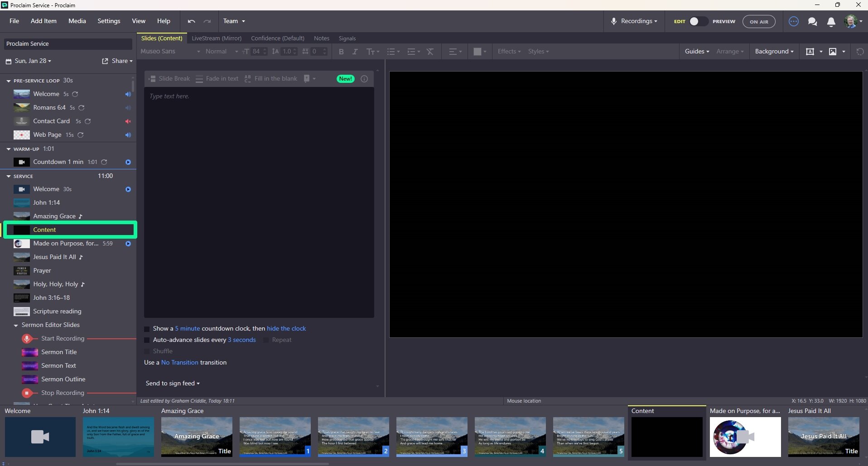Check the Auto-advance slides option
The image size is (868, 466).
point(146,340)
